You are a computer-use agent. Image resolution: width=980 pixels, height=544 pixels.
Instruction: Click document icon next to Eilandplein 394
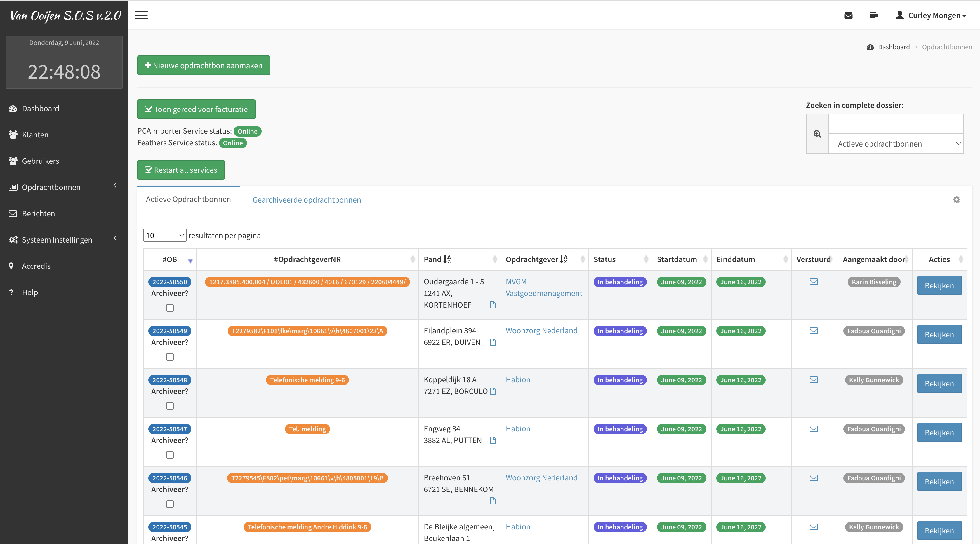(x=493, y=342)
